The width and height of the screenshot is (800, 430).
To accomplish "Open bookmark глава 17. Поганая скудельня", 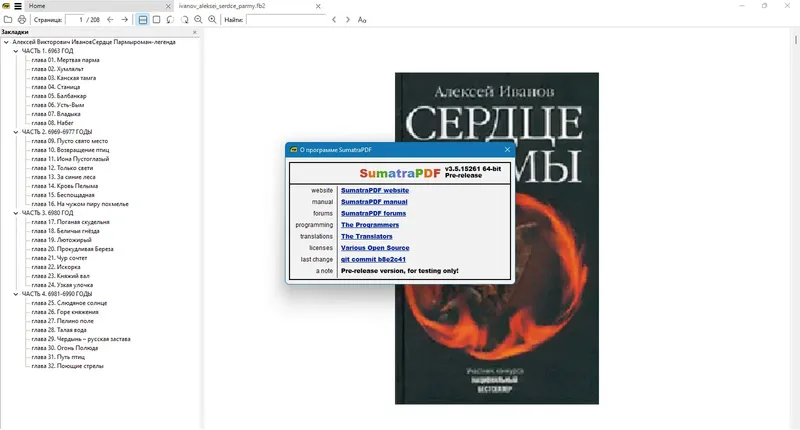I will pyautogui.click(x=70, y=222).
